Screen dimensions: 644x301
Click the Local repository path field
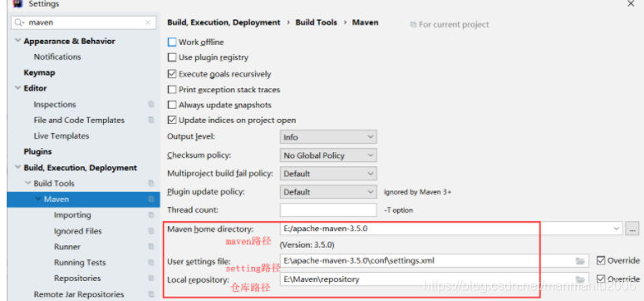coord(434,279)
